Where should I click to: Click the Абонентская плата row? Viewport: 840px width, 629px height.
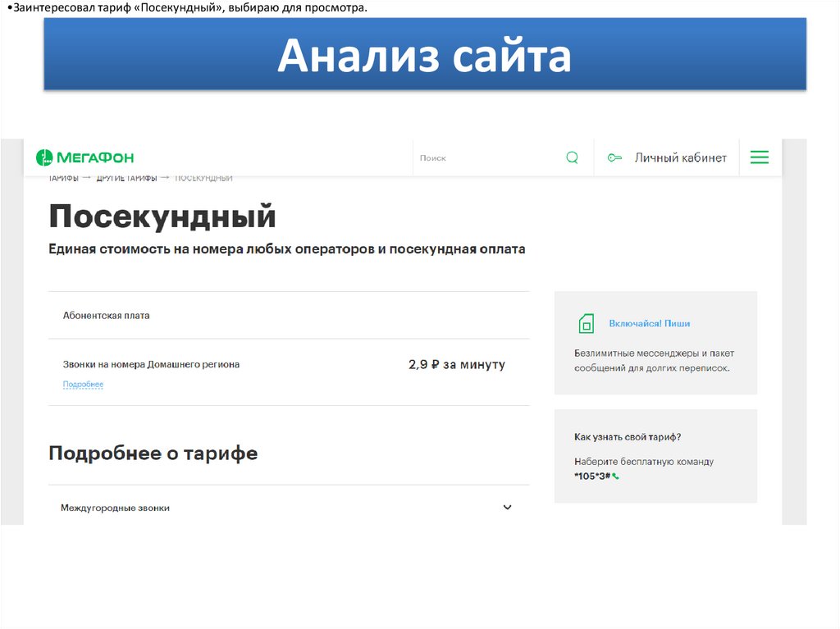[107, 316]
